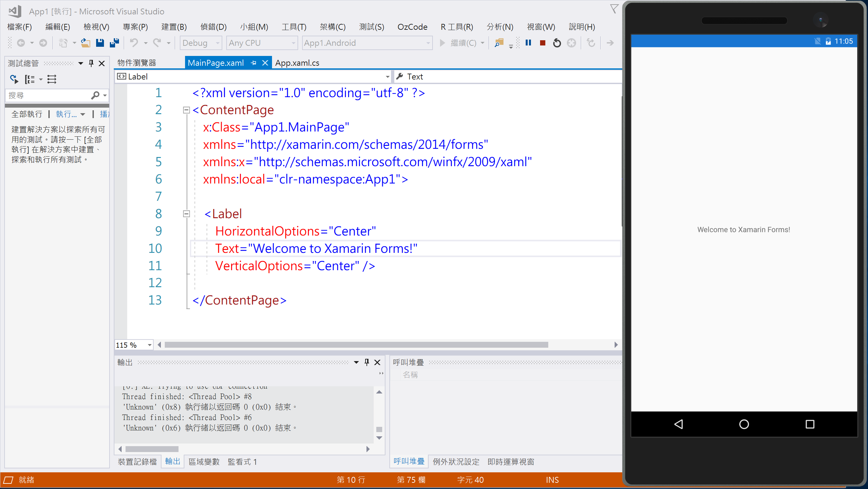The height and width of the screenshot is (489, 868).
Task: Click the editor horizontal scrollbar thumb
Action: tap(356, 345)
